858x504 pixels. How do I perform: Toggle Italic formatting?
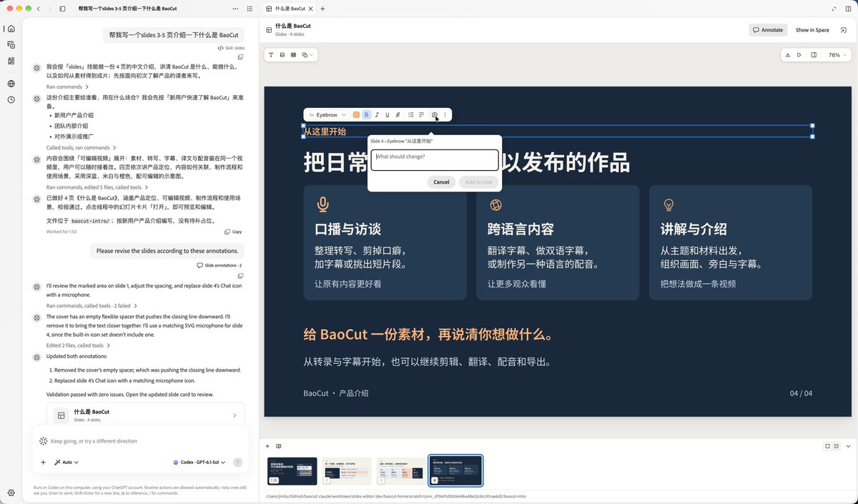coord(377,114)
